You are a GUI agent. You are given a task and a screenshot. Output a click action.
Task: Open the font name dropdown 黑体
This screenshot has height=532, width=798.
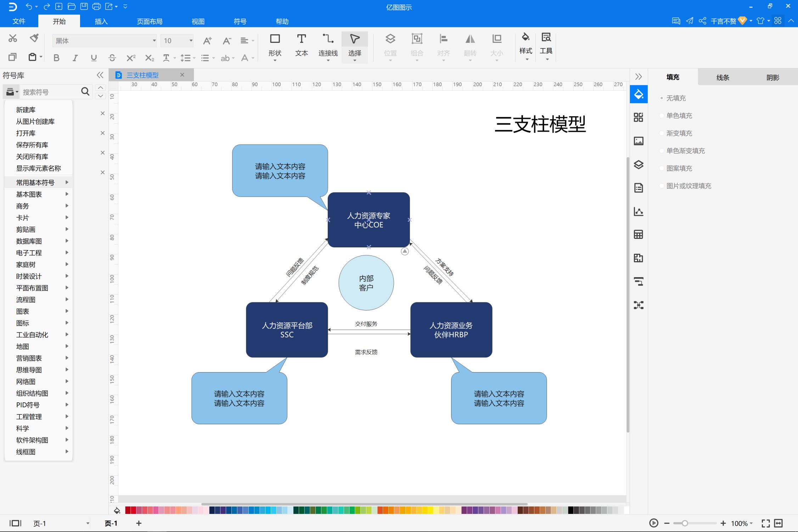(154, 41)
